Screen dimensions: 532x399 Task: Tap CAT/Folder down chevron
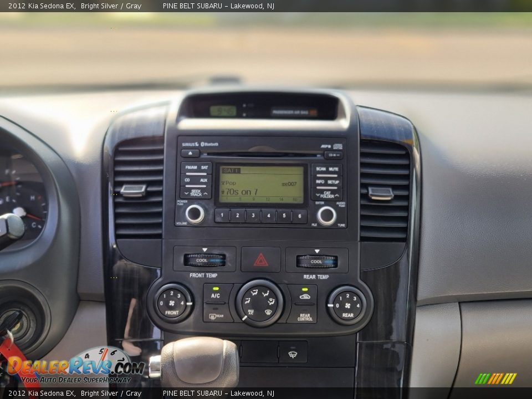(x=318, y=195)
